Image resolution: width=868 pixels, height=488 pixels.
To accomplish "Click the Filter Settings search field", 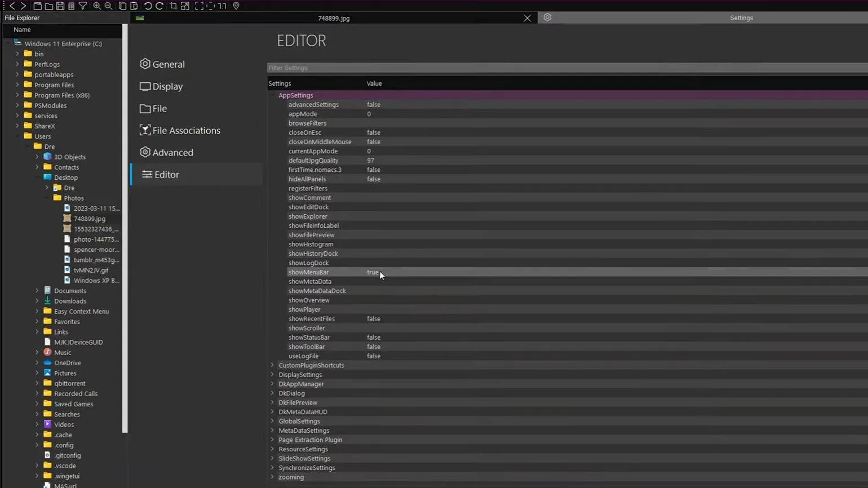I will [564, 68].
